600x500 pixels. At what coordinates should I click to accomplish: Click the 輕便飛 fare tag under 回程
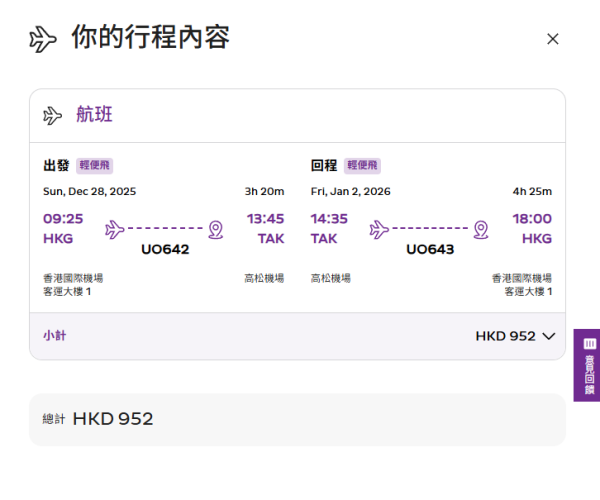click(x=362, y=166)
